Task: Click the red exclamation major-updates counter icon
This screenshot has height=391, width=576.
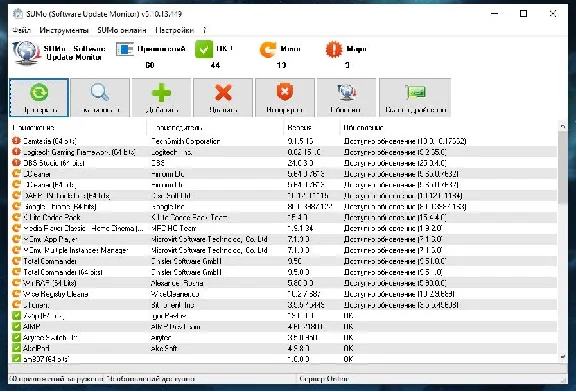Action: click(x=334, y=49)
